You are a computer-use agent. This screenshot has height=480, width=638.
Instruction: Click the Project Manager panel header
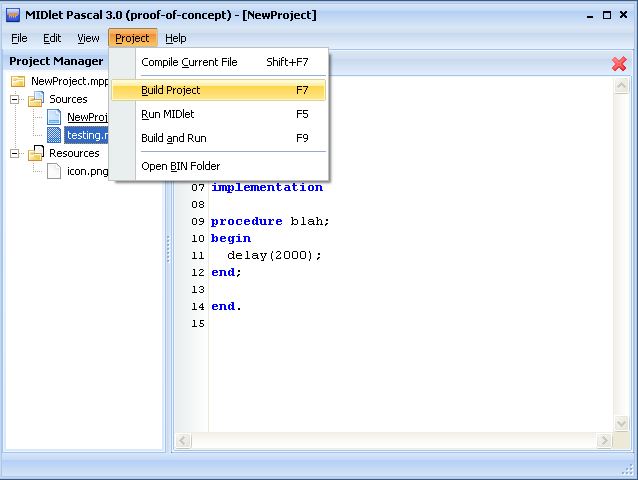(56, 61)
